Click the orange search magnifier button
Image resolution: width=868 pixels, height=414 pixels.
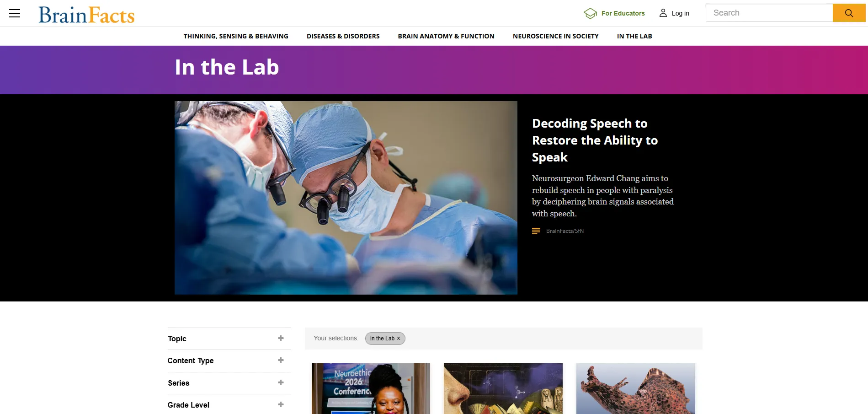click(x=849, y=13)
